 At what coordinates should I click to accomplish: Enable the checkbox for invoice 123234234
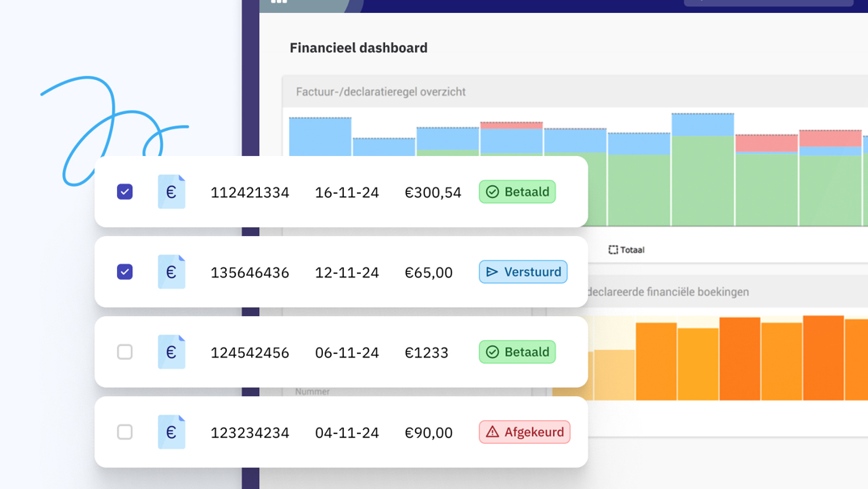point(124,432)
